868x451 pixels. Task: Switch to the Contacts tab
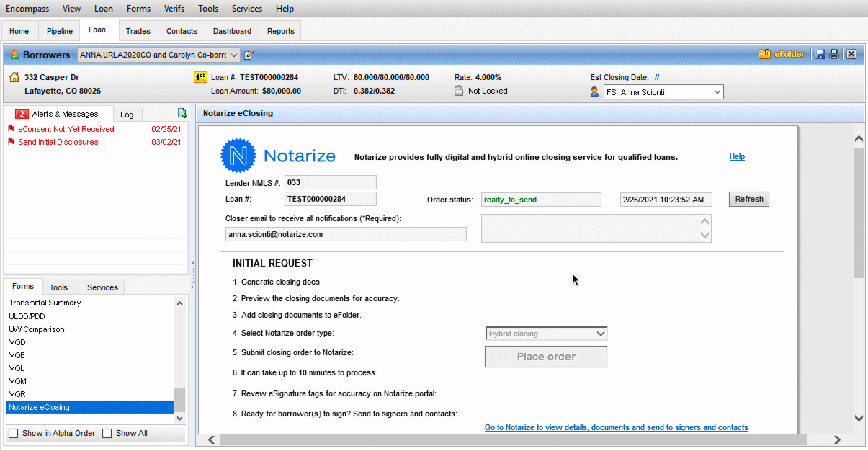(182, 31)
